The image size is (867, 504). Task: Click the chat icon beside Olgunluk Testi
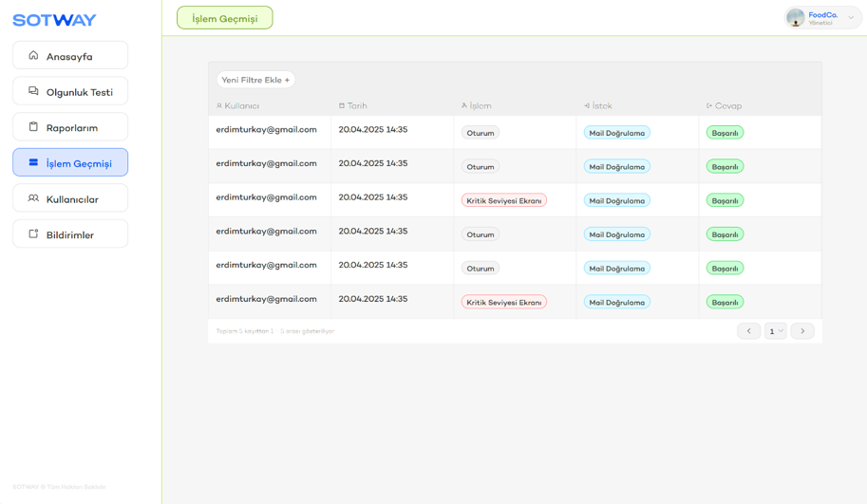pos(33,91)
